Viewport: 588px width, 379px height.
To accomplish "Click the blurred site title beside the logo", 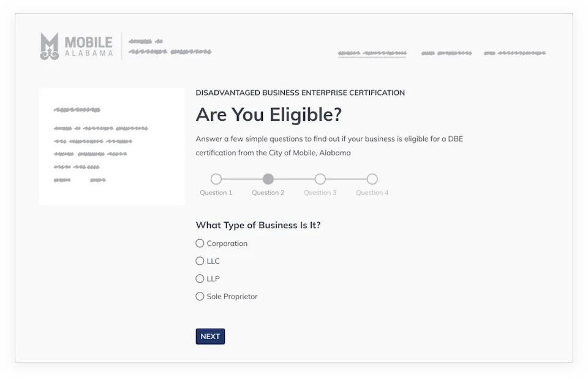I will pos(170,47).
